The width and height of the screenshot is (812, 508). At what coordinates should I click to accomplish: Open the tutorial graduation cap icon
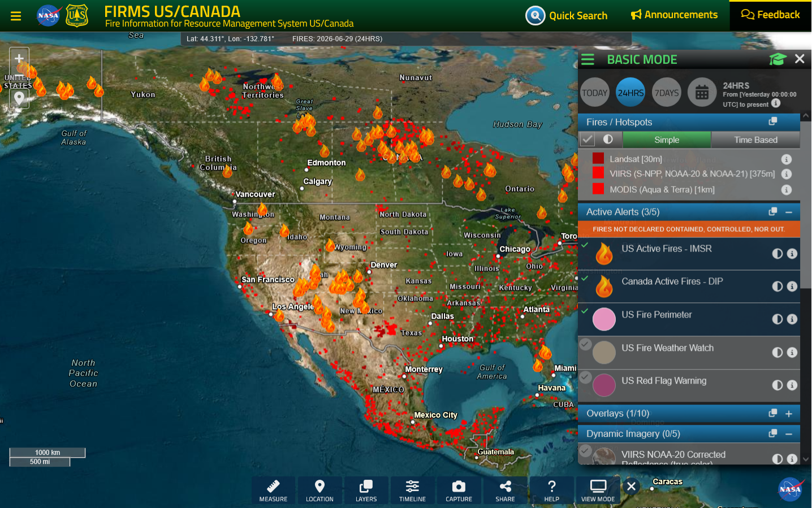click(778, 59)
